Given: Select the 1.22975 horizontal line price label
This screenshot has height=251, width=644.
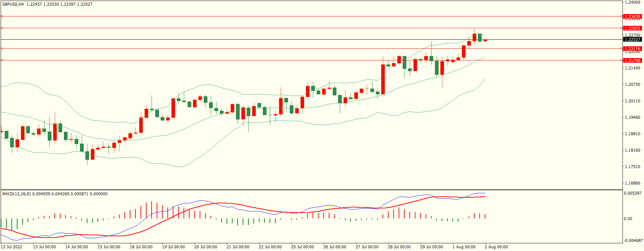Looking at the screenshot, I should 632,28.
